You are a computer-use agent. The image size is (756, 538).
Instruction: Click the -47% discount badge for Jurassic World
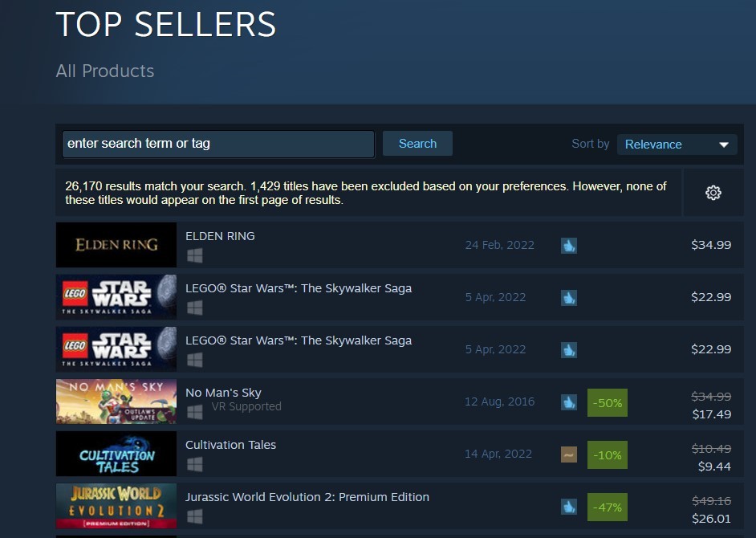pyautogui.click(x=608, y=507)
